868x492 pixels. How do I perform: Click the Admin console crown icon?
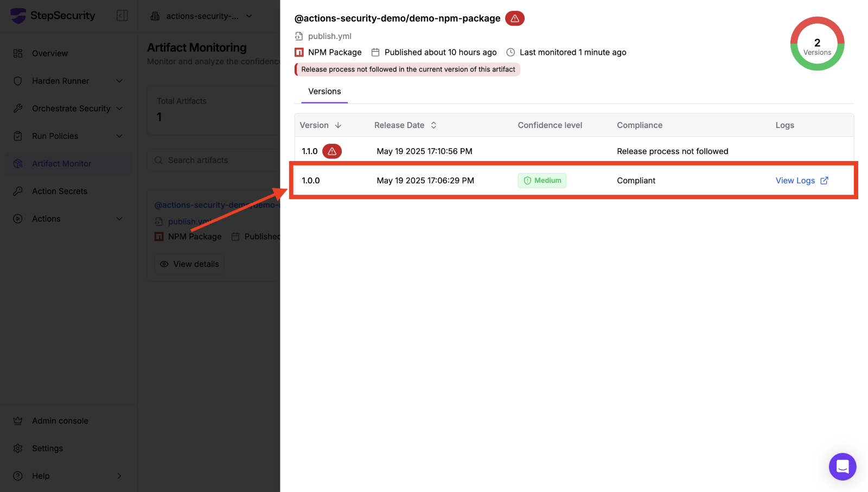pyautogui.click(x=18, y=421)
